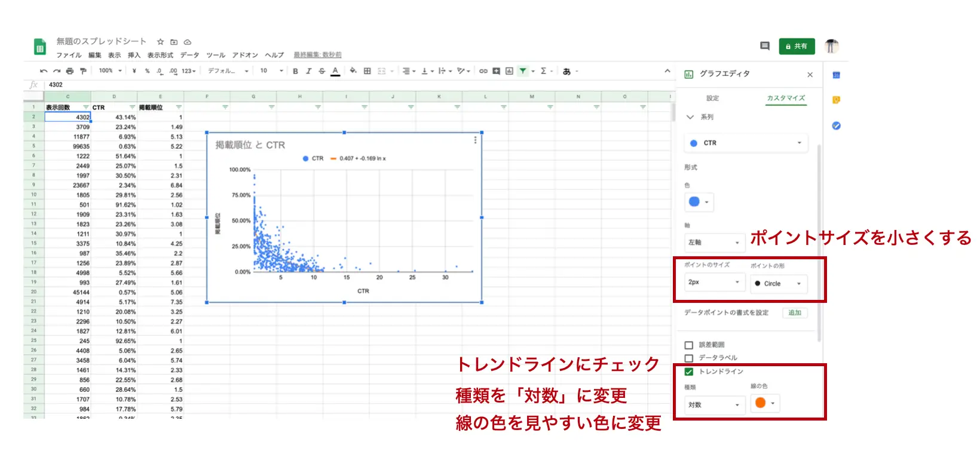Open the comments history icon
This screenshot has height=454, width=980.
coord(765,46)
